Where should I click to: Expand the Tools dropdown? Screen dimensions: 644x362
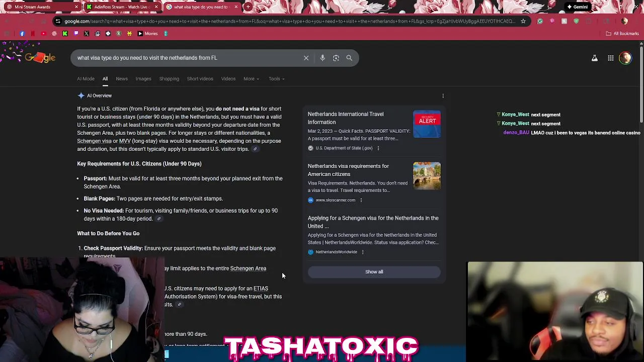click(x=276, y=79)
